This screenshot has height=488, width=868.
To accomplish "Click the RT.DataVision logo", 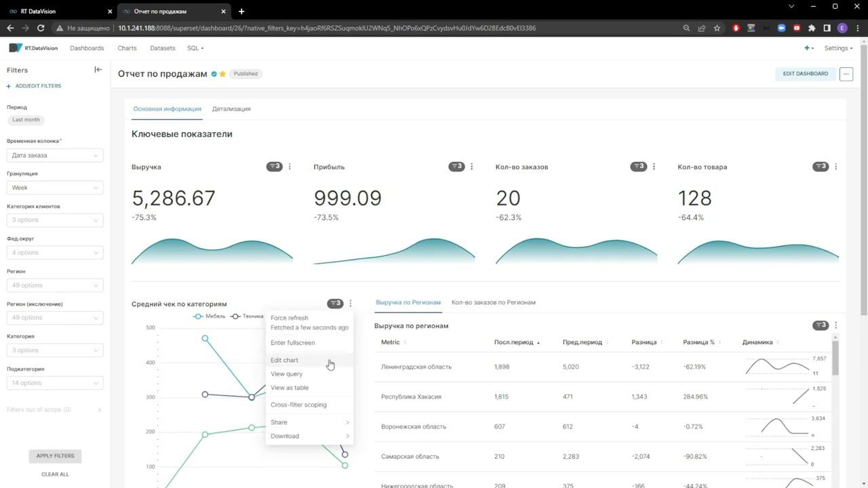I will (33, 48).
